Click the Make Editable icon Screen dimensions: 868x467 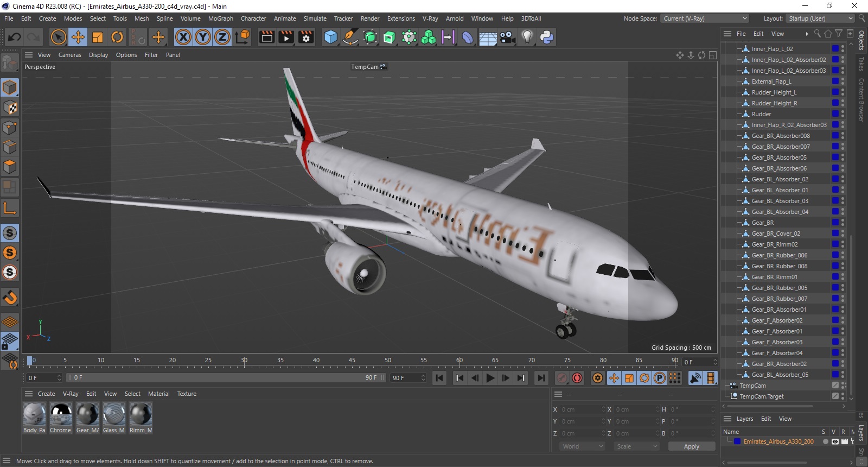(x=9, y=63)
